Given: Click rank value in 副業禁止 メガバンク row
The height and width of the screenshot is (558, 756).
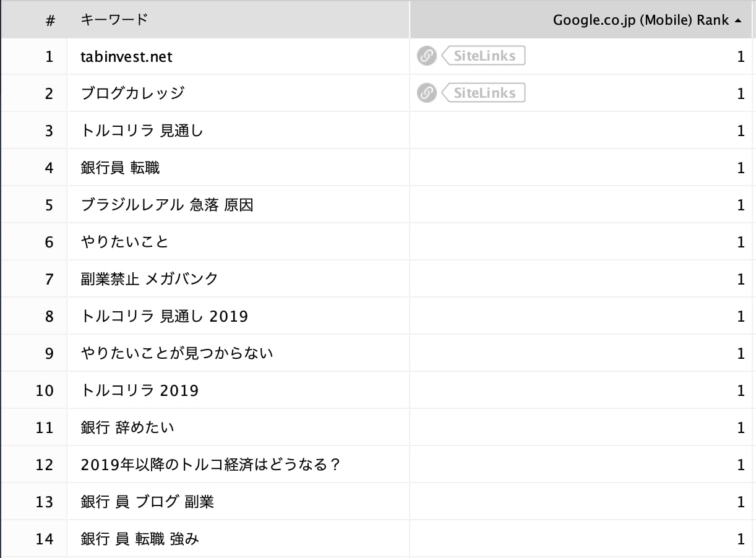Looking at the screenshot, I should tap(741, 280).
